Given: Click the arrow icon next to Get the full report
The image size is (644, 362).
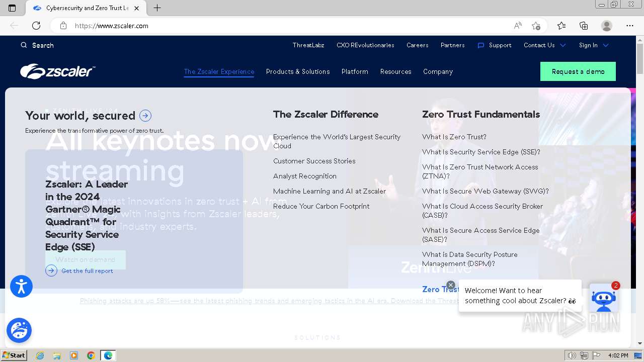Looking at the screenshot, I should pyautogui.click(x=51, y=271).
